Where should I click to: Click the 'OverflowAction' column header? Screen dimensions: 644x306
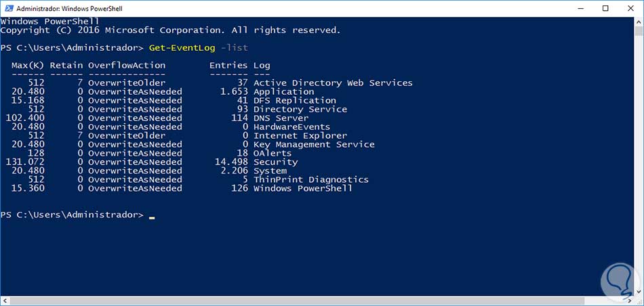126,66
